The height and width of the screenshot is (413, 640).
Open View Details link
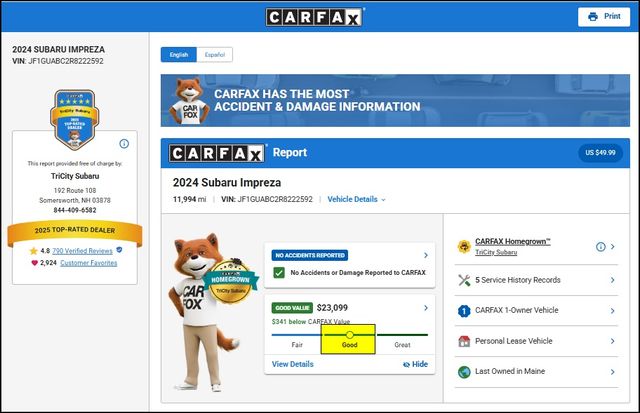pos(293,364)
